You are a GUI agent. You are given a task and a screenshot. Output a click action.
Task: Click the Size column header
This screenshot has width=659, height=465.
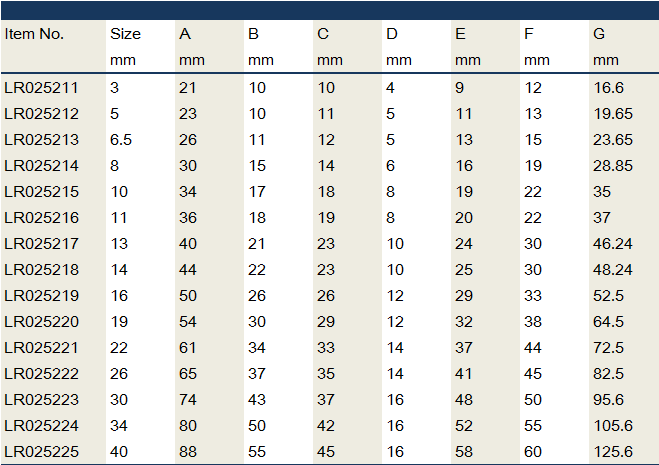[125, 34]
